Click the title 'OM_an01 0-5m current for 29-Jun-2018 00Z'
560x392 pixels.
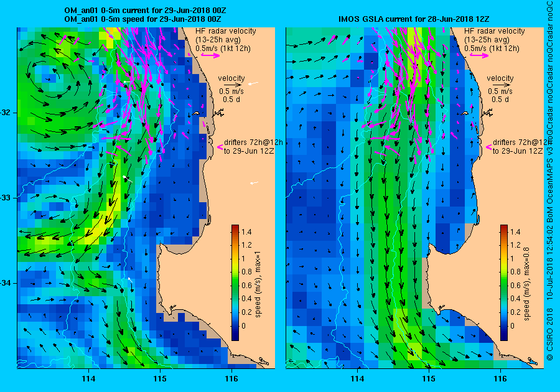coord(145,11)
